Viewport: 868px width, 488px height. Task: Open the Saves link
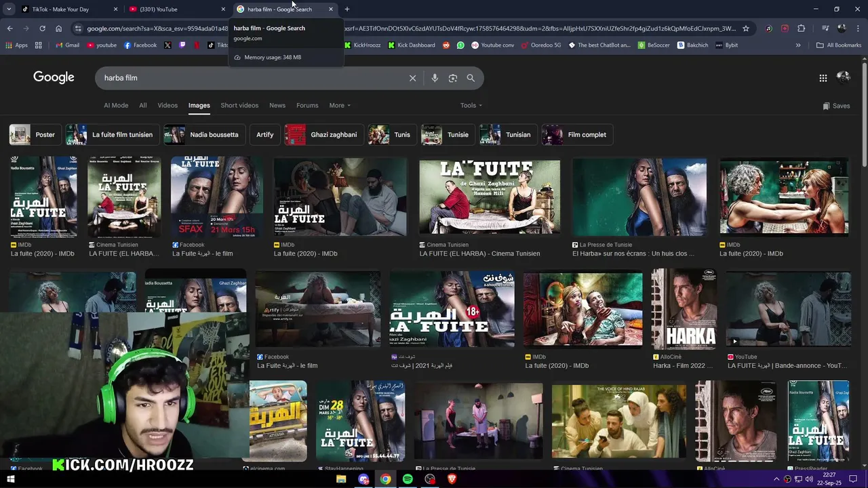(836, 106)
